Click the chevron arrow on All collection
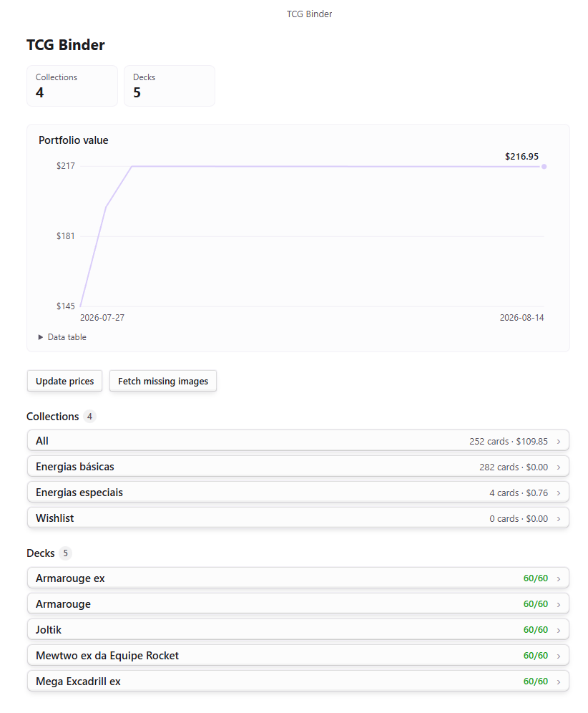Viewport: 588px width, 713px height. 559,442
